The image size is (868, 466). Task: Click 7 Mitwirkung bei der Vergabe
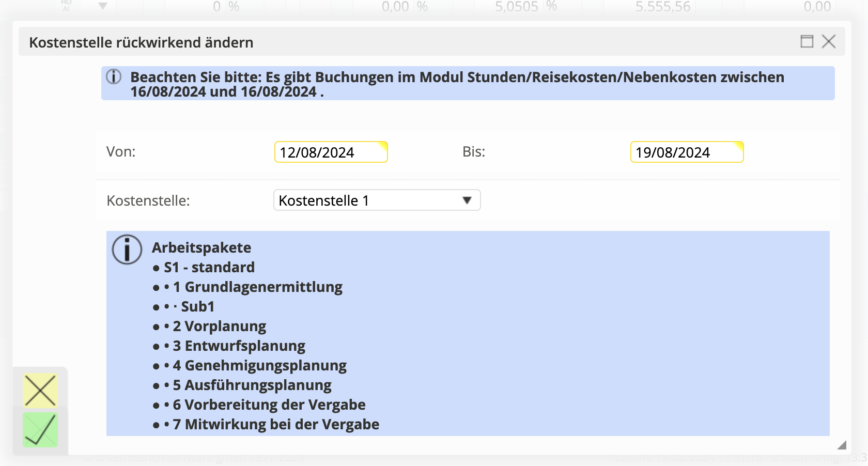pos(276,425)
